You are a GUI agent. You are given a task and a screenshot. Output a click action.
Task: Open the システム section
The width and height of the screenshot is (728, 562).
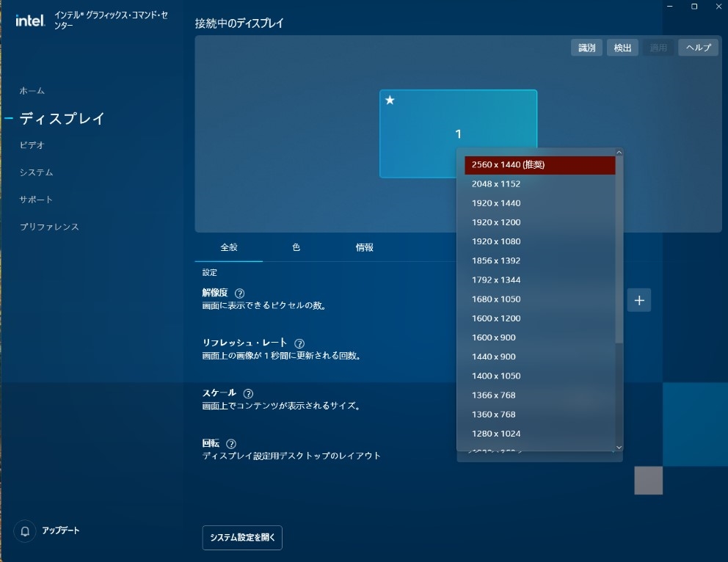click(36, 172)
